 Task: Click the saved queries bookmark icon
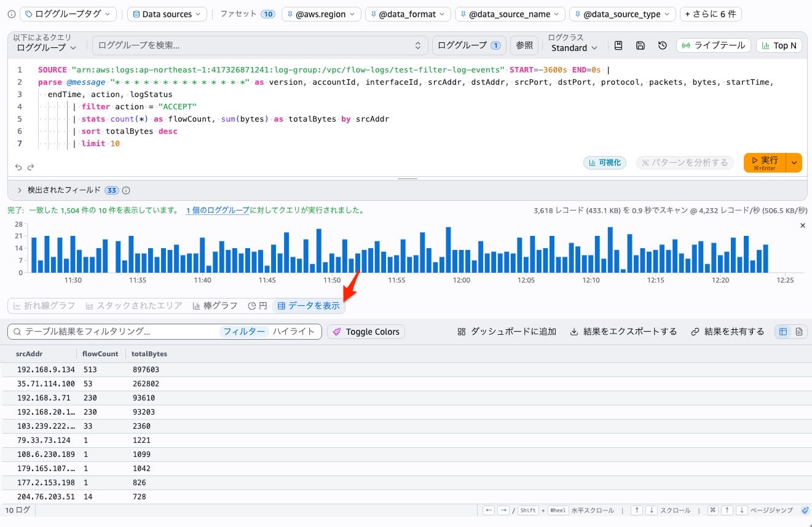click(619, 45)
